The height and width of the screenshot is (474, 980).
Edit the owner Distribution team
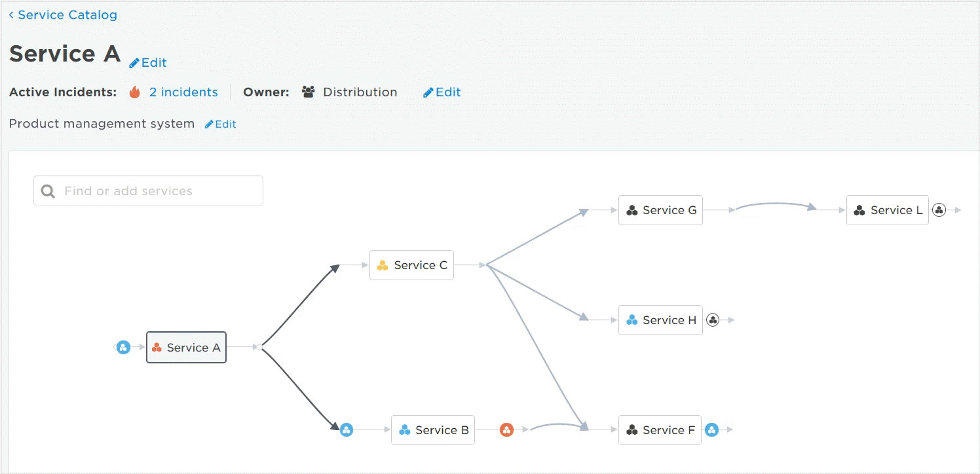point(442,92)
